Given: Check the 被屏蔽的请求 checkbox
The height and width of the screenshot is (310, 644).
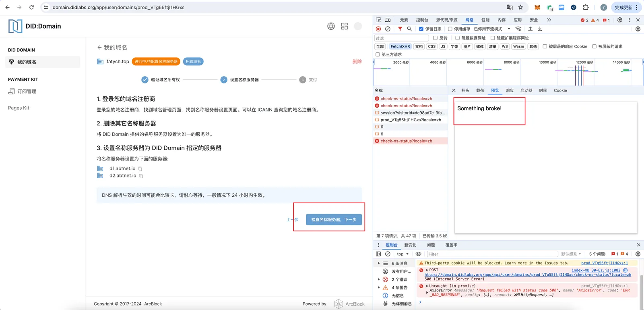Looking at the screenshot, I should coord(594,46).
